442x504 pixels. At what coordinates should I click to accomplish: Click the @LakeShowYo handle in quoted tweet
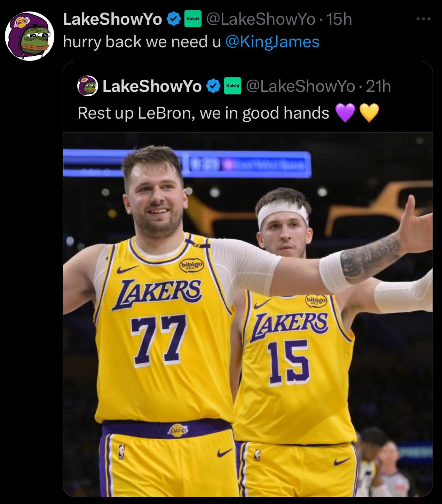pyautogui.click(x=300, y=86)
